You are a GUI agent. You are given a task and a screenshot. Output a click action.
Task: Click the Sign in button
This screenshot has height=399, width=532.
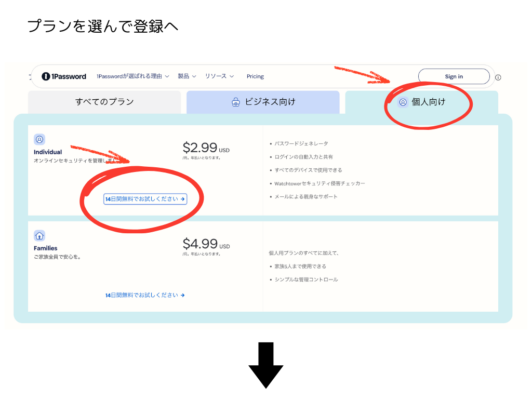point(454,76)
